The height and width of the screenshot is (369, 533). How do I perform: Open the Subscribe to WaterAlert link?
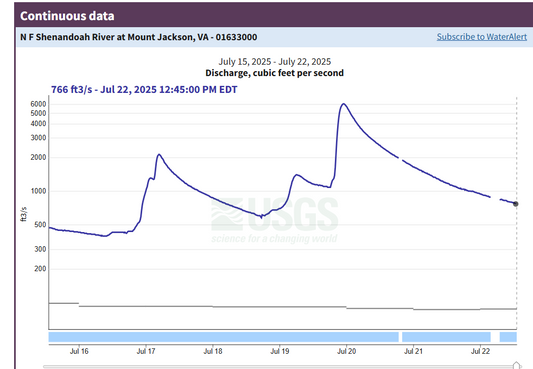tap(482, 37)
